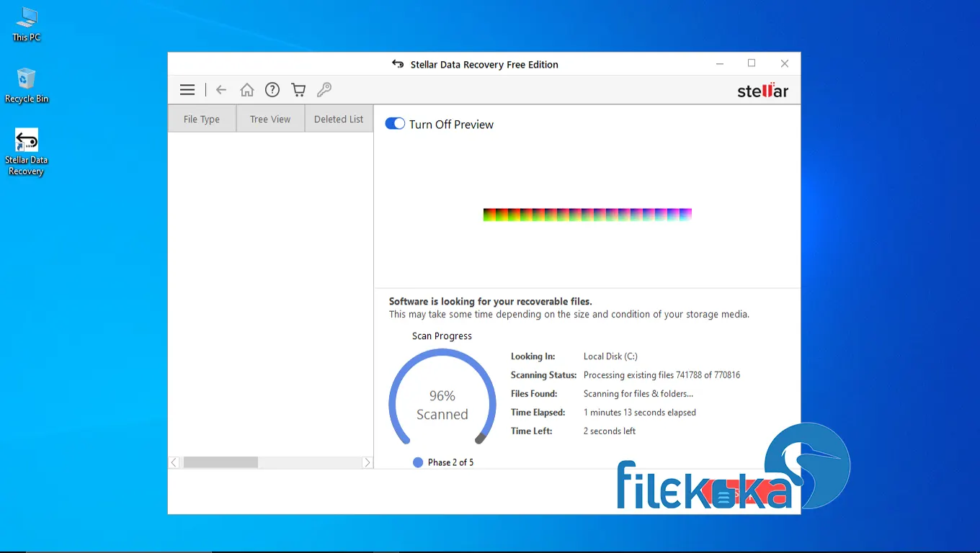Click 'Scanning for files & folders...' text
The image size is (980, 553).
pyautogui.click(x=638, y=394)
